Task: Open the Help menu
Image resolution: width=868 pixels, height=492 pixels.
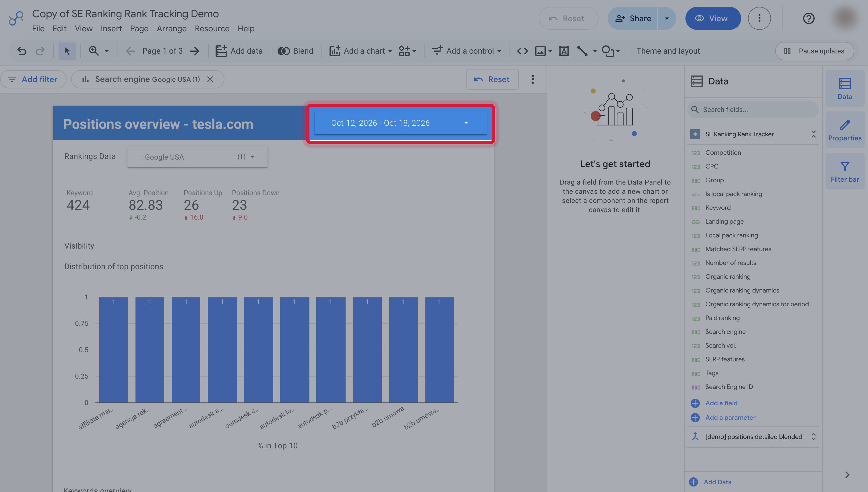Action: point(246,29)
